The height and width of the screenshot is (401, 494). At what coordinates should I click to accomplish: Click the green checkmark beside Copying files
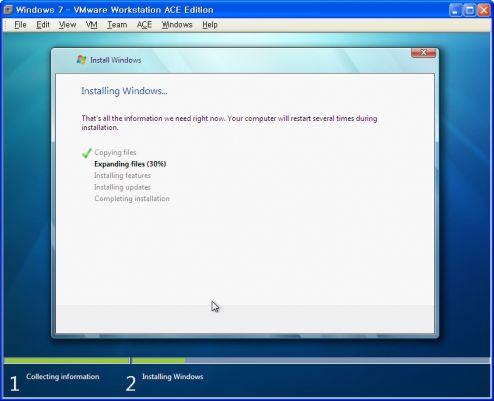[87, 153]
